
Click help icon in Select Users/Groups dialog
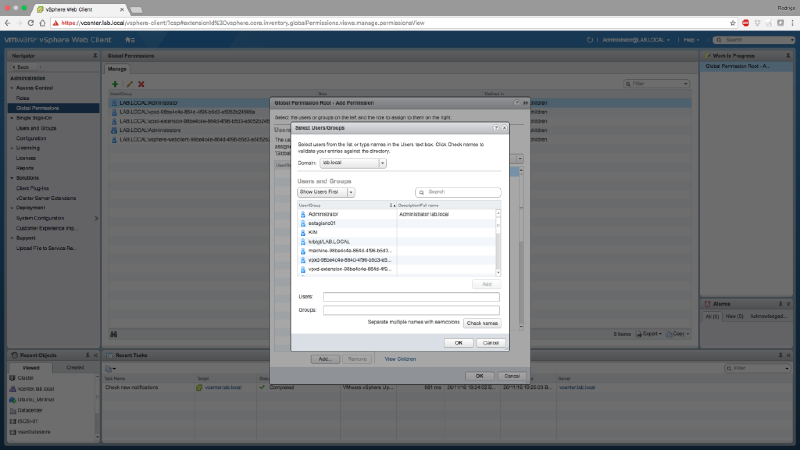click(x=495, y=129)
